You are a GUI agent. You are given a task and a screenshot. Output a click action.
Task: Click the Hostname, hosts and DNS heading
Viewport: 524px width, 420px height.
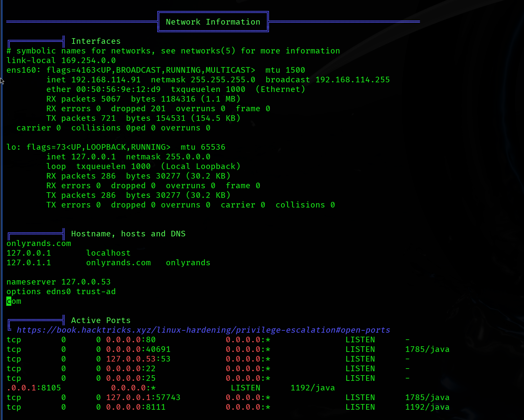click(x=128, y=234)
